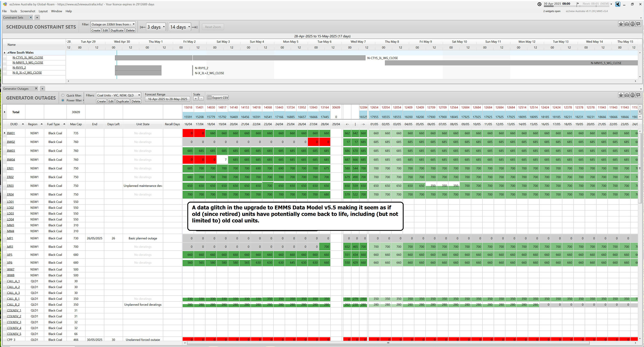The image size is (644, 347).
Task: Export generator outages table as CSV
Action: point(218,98)
